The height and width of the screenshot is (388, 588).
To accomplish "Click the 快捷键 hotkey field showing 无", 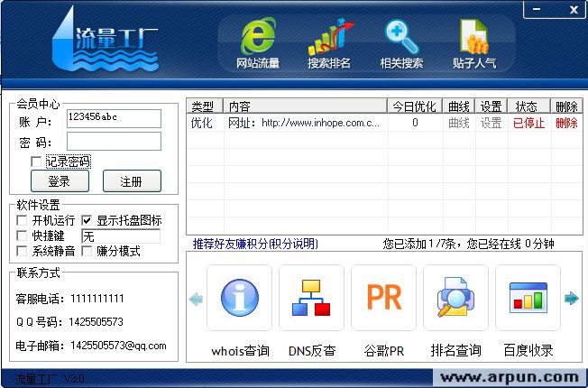I will [x=121, y=236].
